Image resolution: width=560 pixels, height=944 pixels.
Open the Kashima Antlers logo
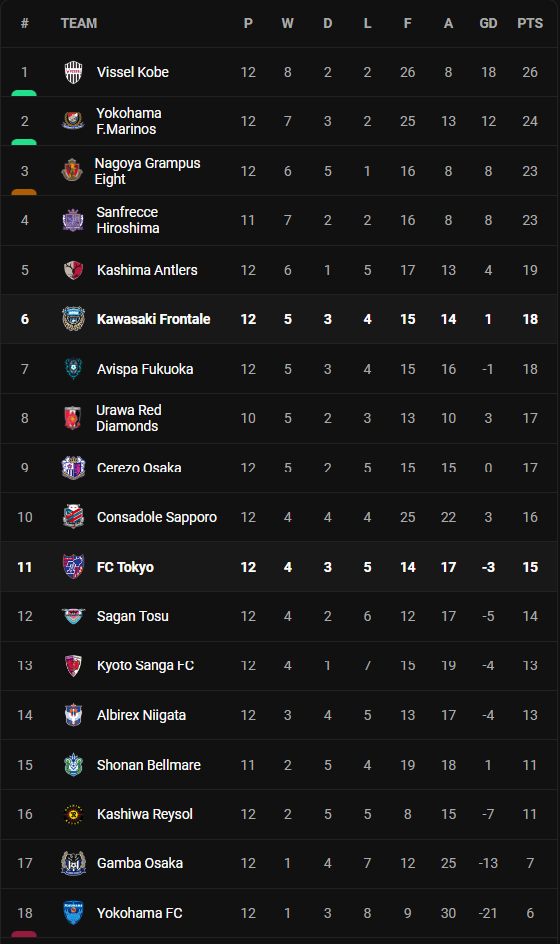(73, 270)
